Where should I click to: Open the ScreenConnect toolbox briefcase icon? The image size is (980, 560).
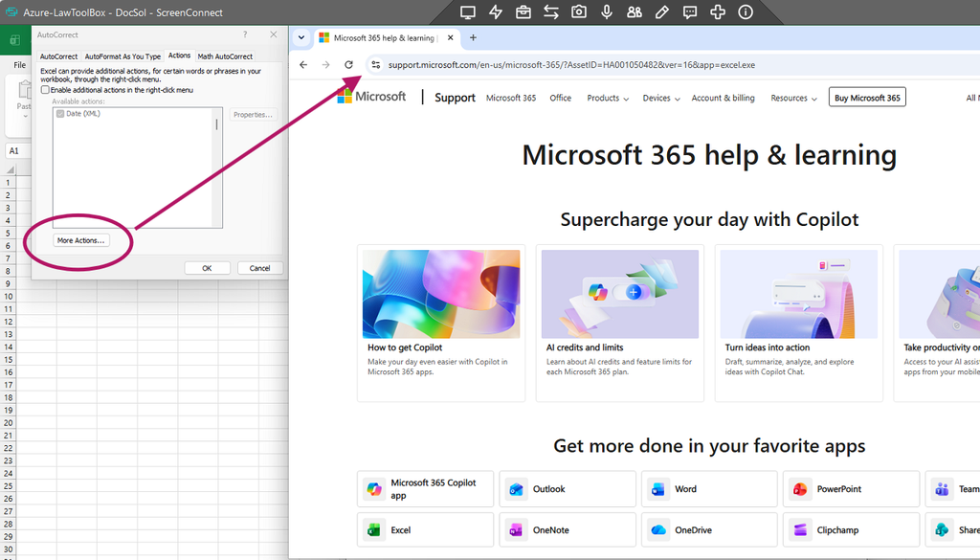click(523, 11)
